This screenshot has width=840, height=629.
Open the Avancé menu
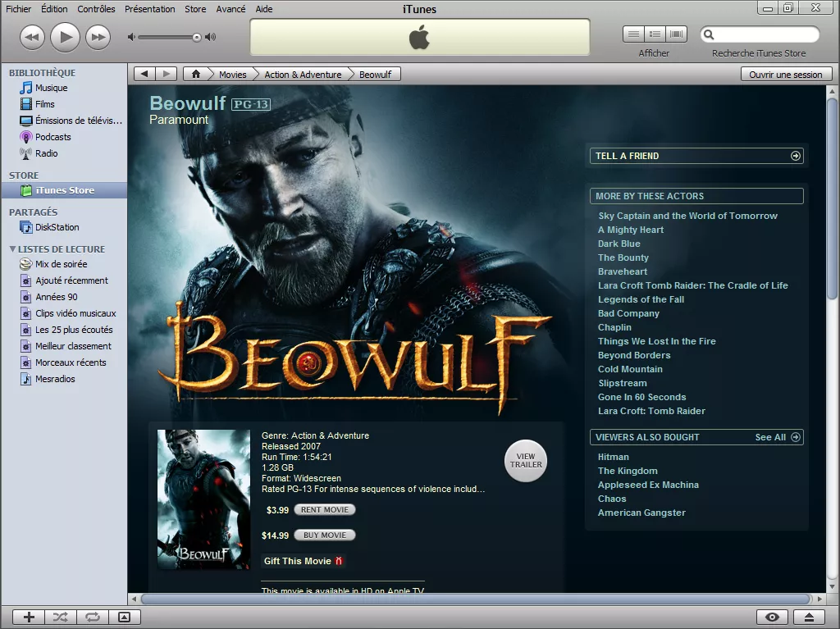[231, 9]
